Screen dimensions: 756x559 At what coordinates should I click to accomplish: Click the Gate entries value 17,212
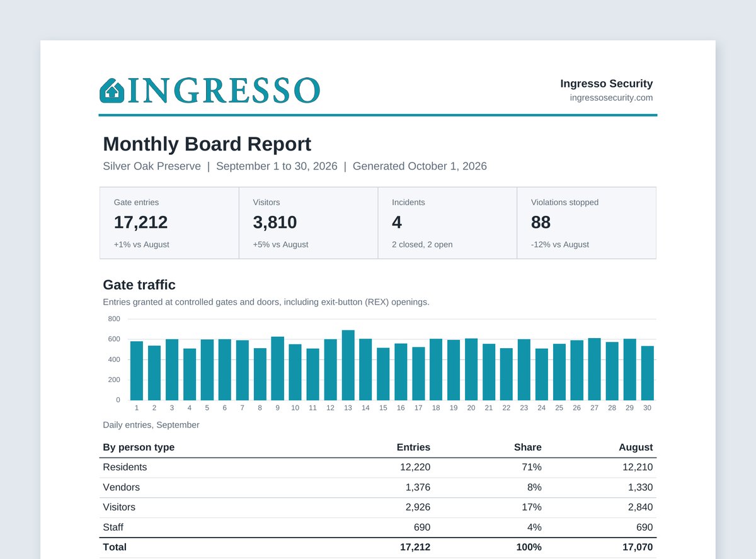point(140,222)
